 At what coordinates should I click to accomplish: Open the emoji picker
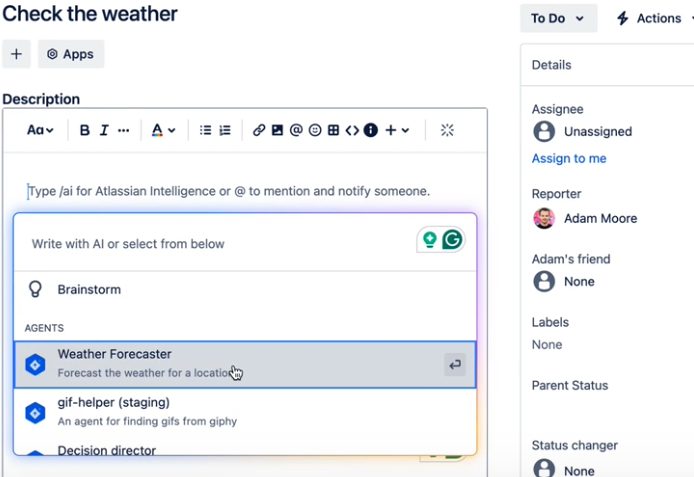315,130
